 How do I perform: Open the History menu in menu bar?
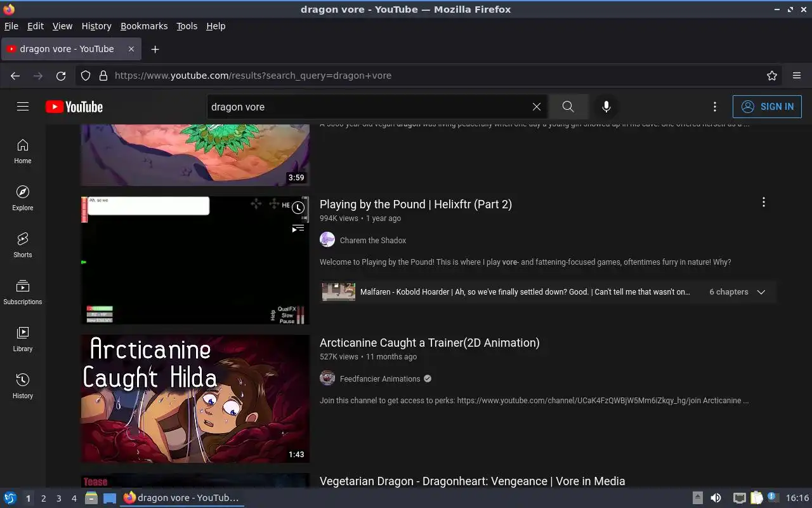pyautogui.click(x=96, y=26)
